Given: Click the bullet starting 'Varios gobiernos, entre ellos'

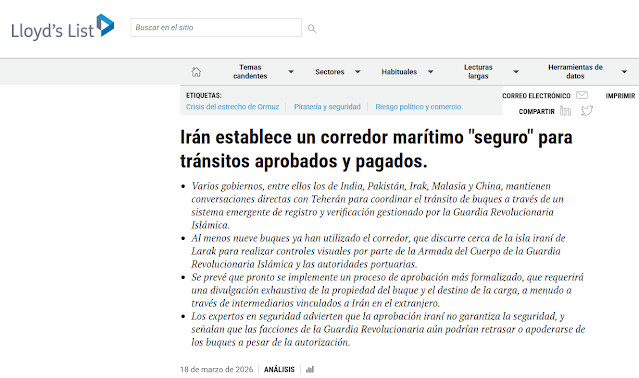Looking at the screenshot, I should pos(377,205).
